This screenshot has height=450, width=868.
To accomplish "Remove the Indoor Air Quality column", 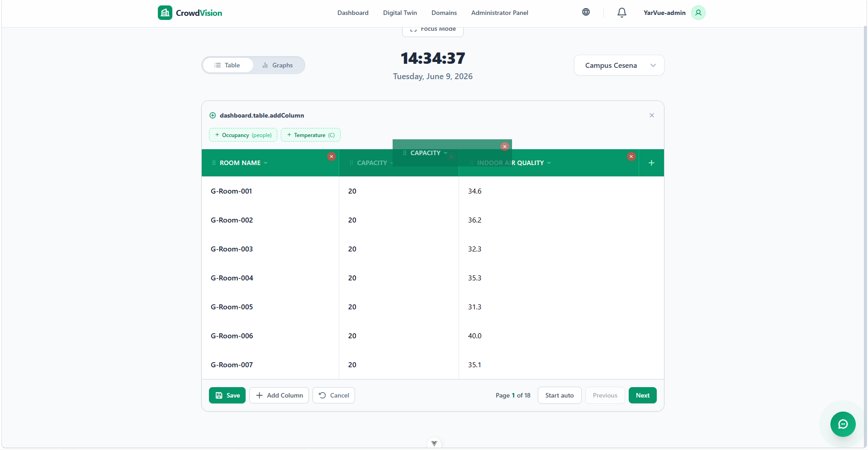I will pyautogui.click(x=631, y=156).
